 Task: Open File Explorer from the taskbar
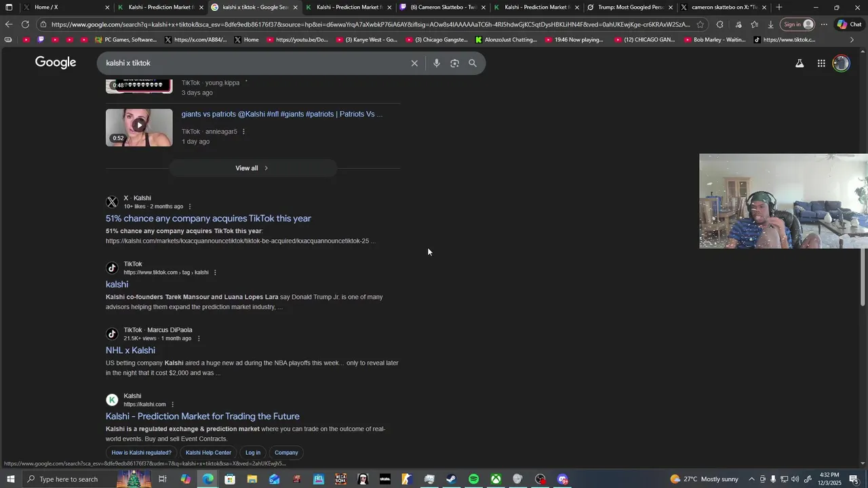pos(252,479)
